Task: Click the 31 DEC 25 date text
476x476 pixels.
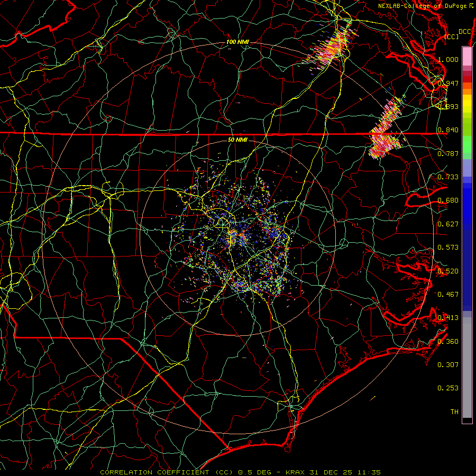Action: point(331,472)
